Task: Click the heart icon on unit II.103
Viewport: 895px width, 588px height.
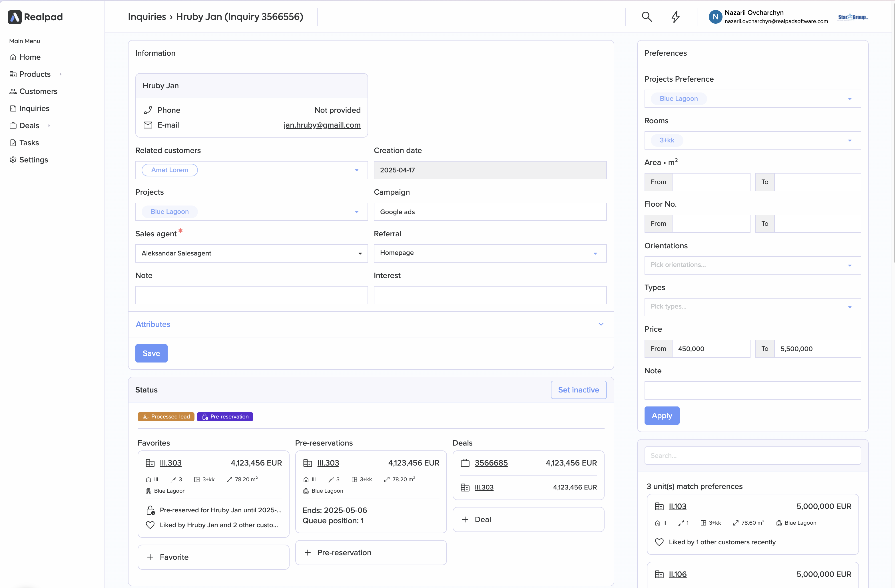Action: [659, 542]
